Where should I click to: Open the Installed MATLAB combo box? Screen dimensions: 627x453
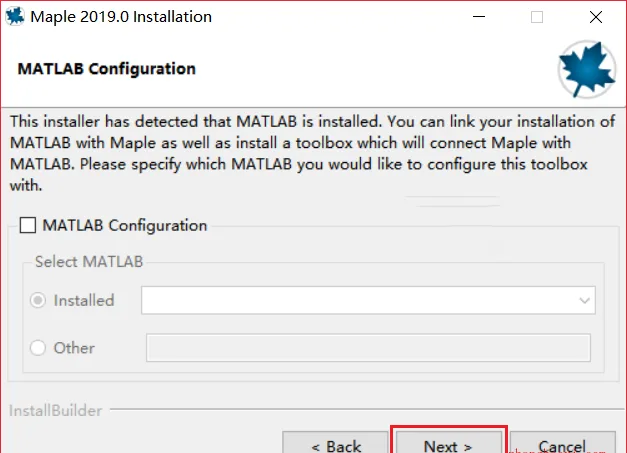(x=368, y=300)
